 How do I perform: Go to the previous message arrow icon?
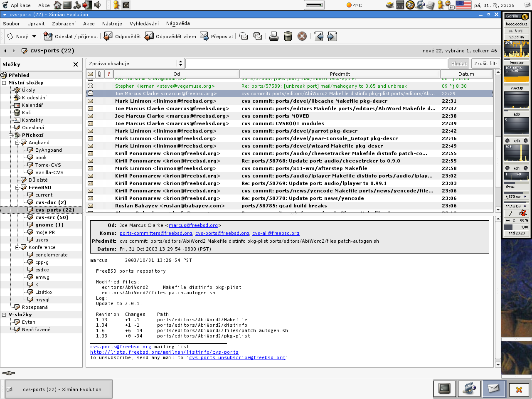pyautogui.click(x=318, y=37)
